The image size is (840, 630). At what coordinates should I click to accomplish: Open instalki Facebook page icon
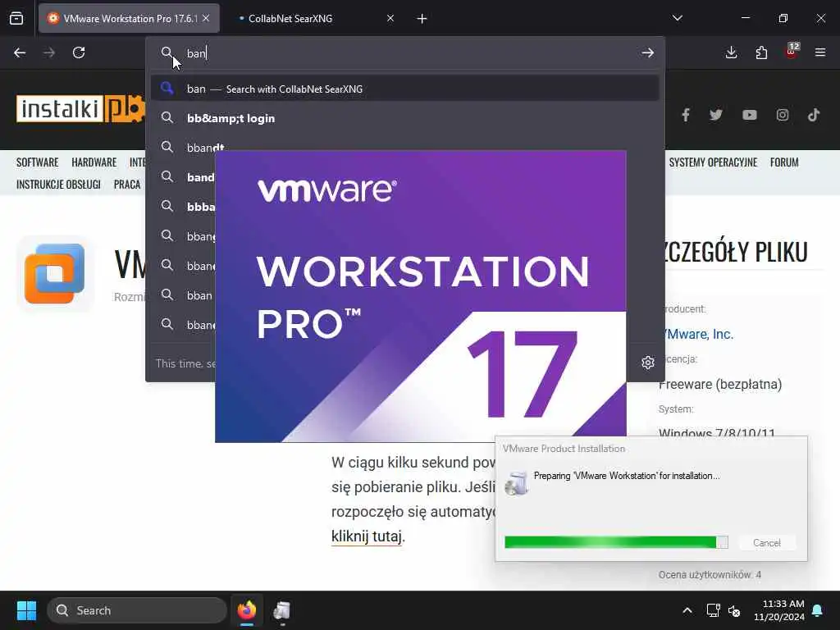pyautogui.click(x=685, y=115)
